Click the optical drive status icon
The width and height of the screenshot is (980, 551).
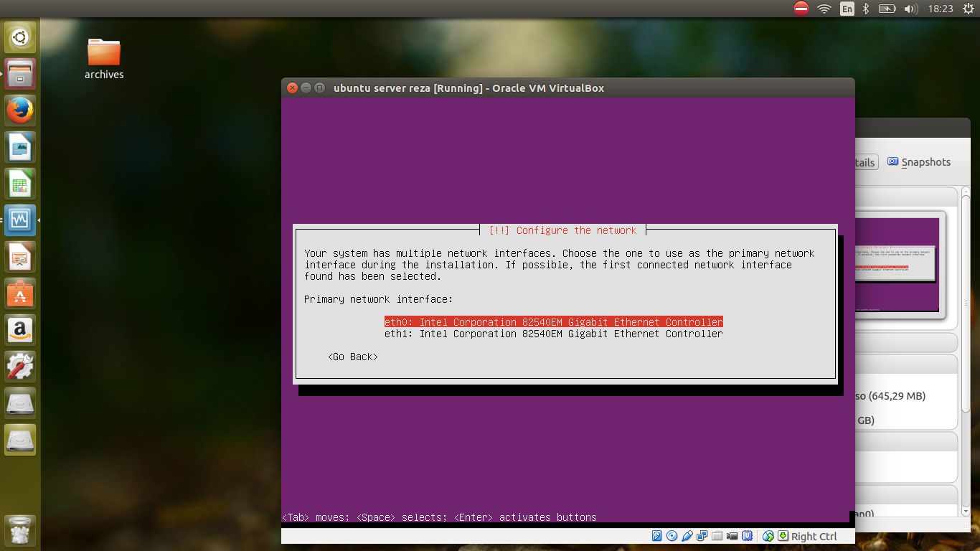[672, 536]
